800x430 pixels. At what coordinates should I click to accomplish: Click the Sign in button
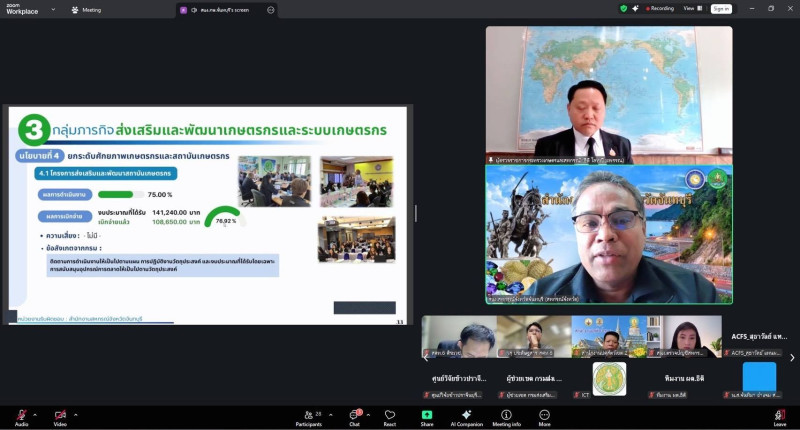click(720, 8)
